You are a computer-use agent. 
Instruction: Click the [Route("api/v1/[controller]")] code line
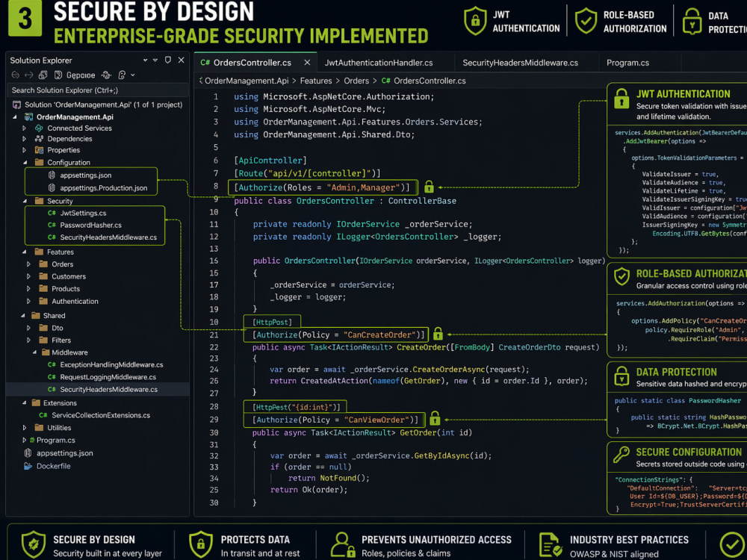[307, 173]
